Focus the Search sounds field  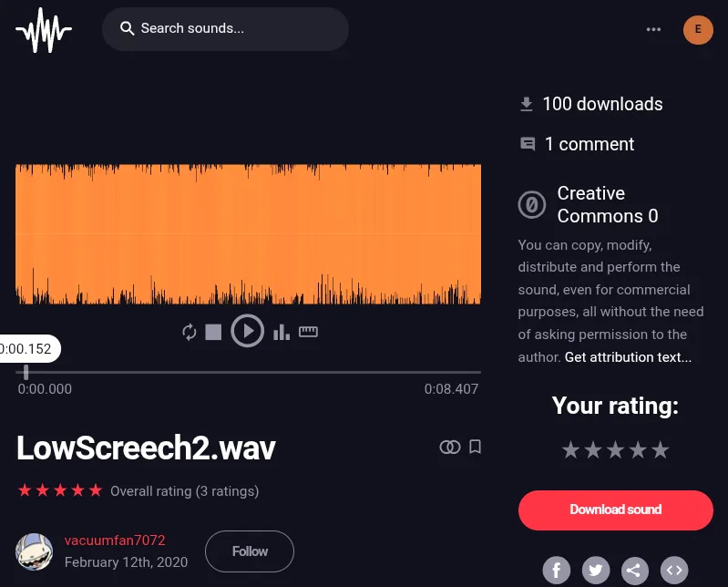(225, 29)
